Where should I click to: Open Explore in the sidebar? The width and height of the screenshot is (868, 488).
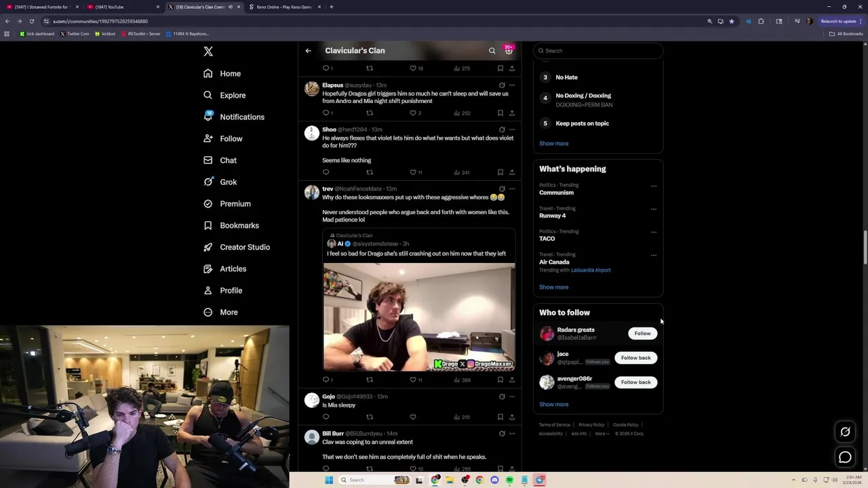tap(224, 96)
